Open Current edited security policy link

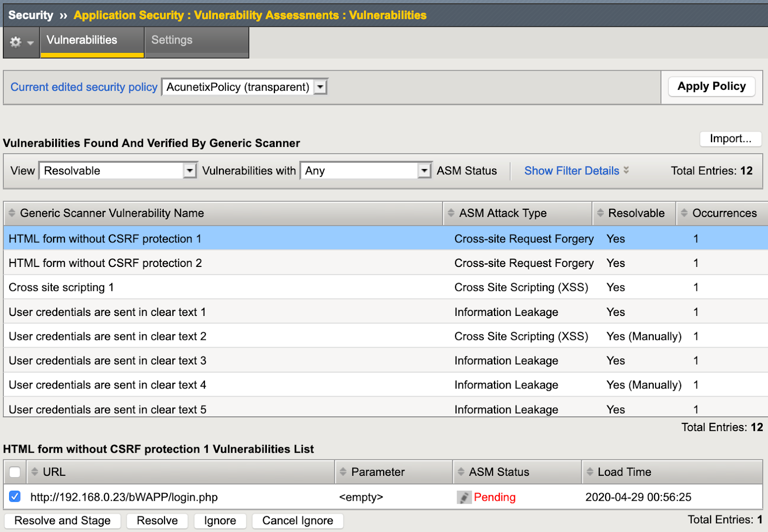(x=84, y=87)
